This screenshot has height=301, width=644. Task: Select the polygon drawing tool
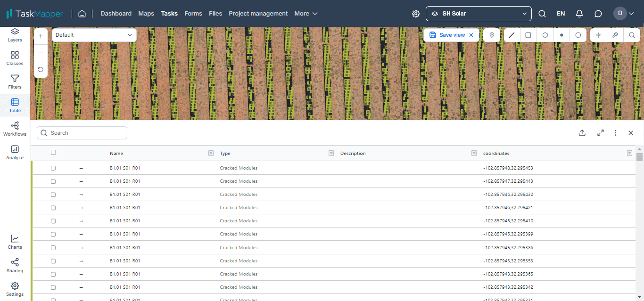(545, 35)
